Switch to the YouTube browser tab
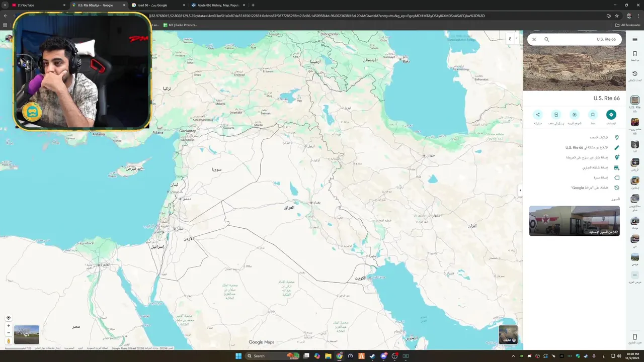Viewport: 644px width, 362px height. coord(38,5)
